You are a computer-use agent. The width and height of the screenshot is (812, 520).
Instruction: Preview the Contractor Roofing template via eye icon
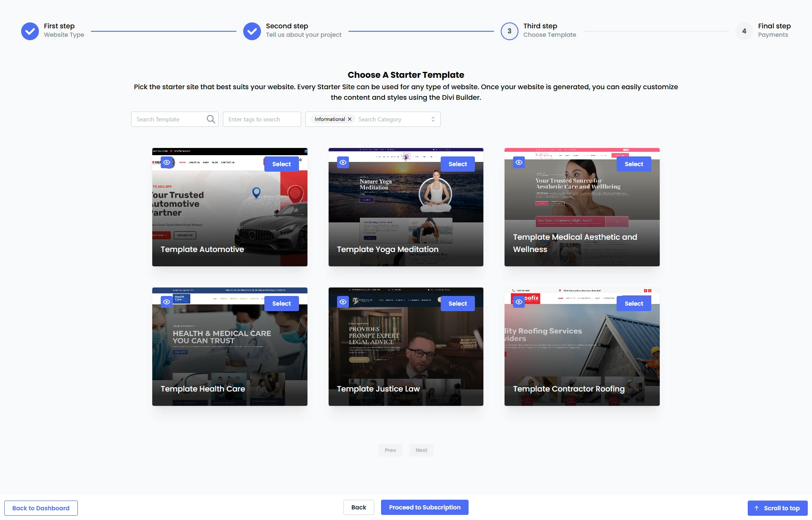[x=519, y=302]
